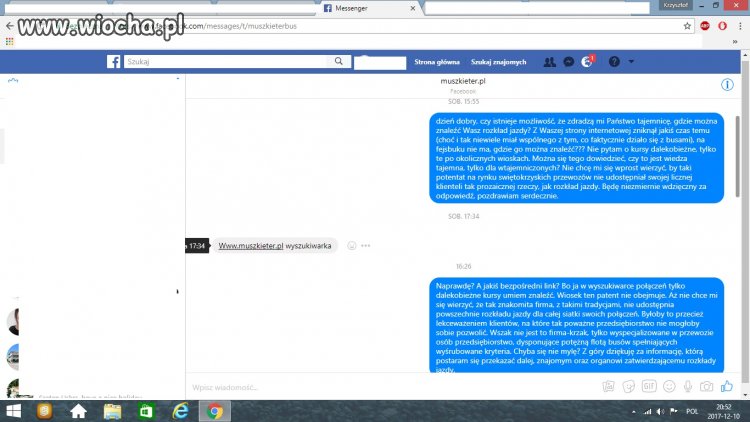Open the orange taskbar app

44,411
